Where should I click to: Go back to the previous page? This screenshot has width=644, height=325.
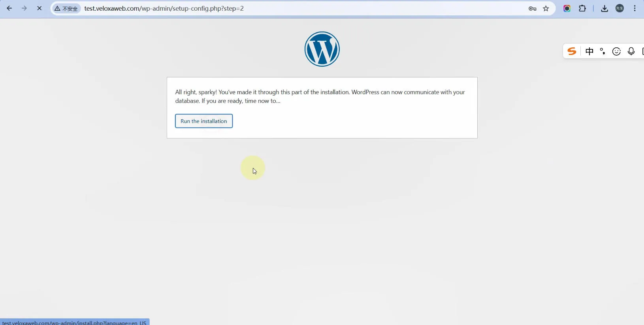tap(9, 8)
